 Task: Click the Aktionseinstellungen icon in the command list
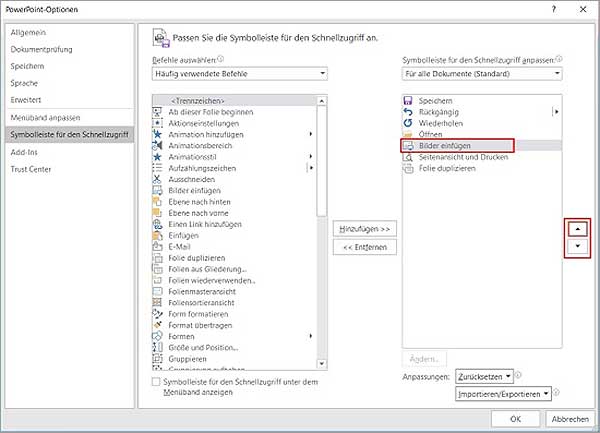(157, 123)
